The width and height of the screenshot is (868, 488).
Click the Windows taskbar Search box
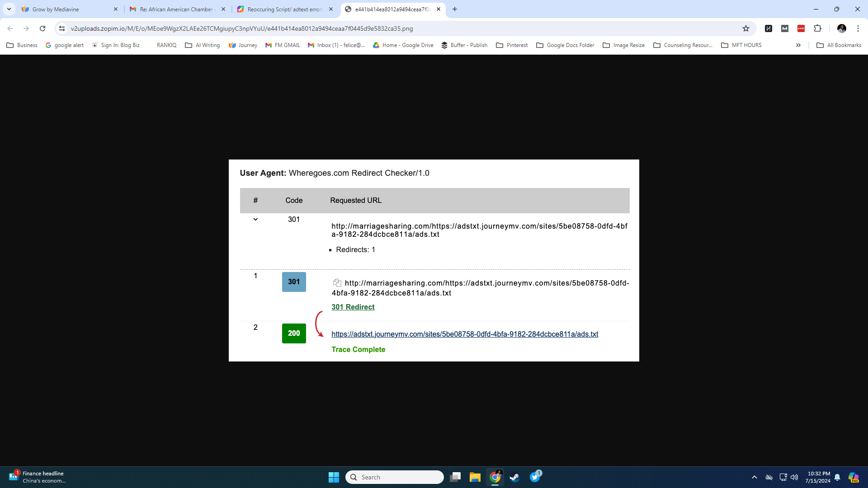click(x=395, y=477)
